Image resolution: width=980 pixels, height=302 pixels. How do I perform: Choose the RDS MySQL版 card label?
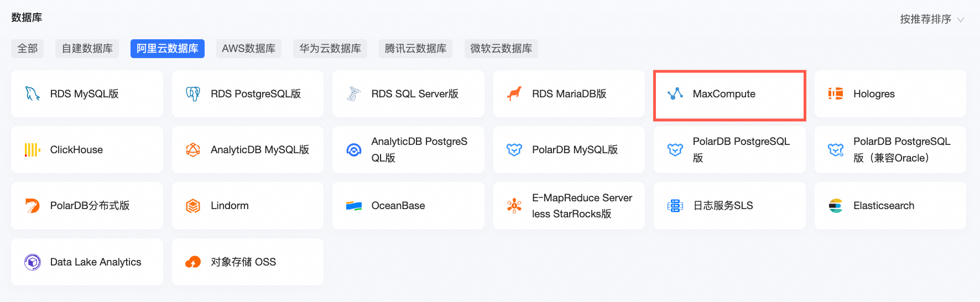click(x=85, y=94)
